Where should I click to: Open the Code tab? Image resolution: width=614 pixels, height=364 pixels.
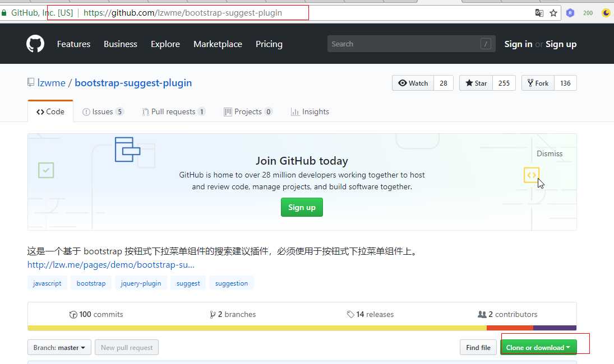pyautogui.click(x=50, y=111)
